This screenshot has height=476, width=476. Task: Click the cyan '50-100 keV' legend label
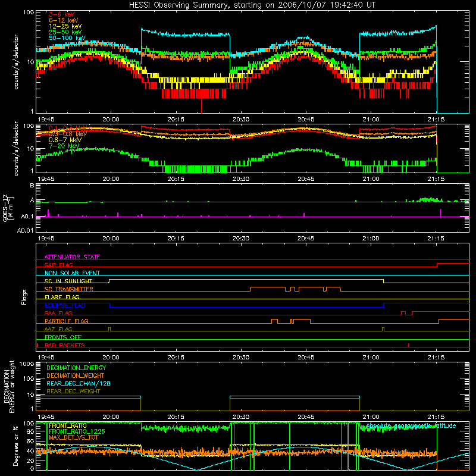(x=67, y=37)
